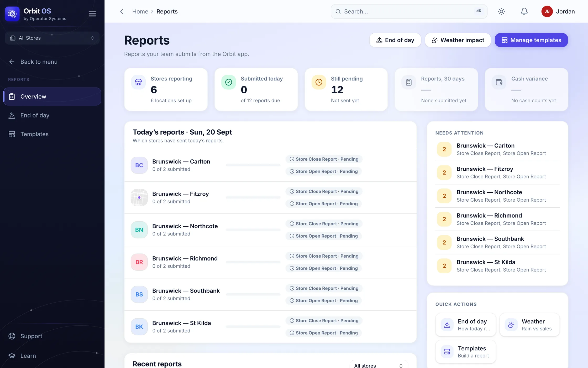Click 'of 12 reports due' text
This screenshot has height=368, width=588.
pos(260,100)
